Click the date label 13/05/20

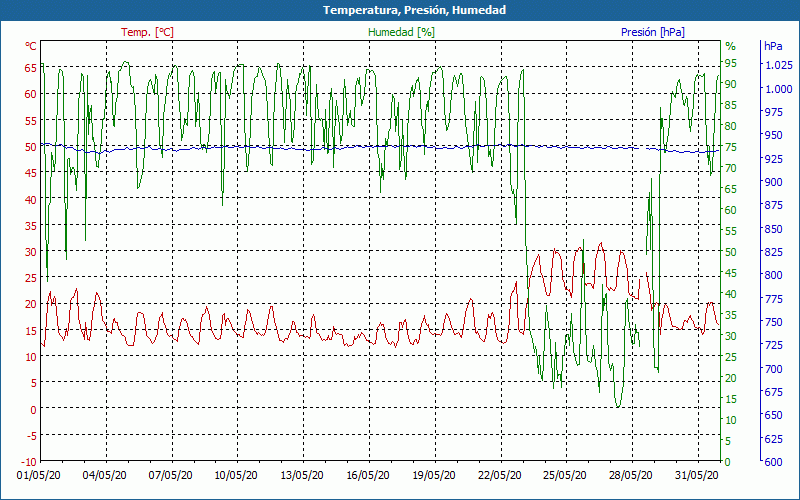(x=302, y=475)
